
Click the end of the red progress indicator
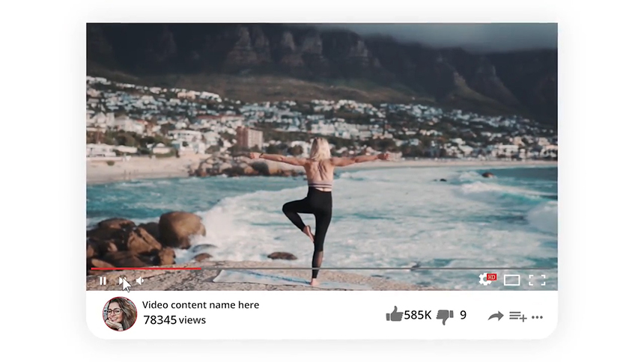pyautogui.click(x=201, y=269)
